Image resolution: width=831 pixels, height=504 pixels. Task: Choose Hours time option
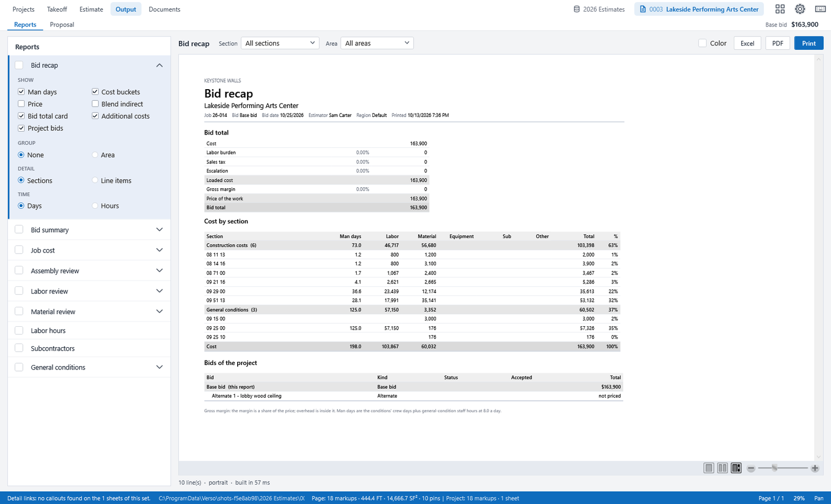95,206
